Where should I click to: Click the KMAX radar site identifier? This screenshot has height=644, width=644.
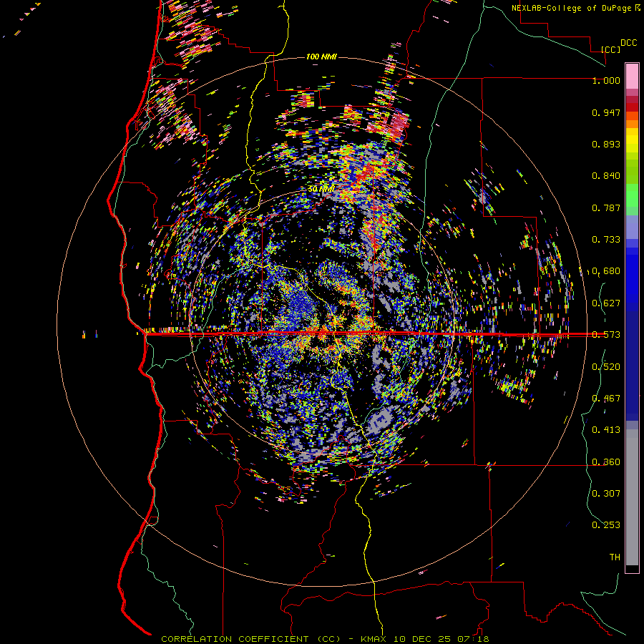375,639
